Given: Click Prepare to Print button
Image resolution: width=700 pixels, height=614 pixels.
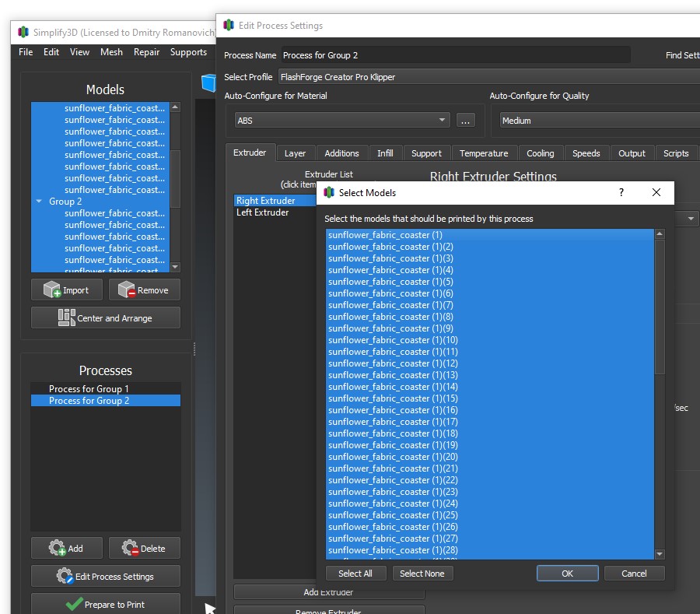Looking at the screenshot, I should pos(106,604).
